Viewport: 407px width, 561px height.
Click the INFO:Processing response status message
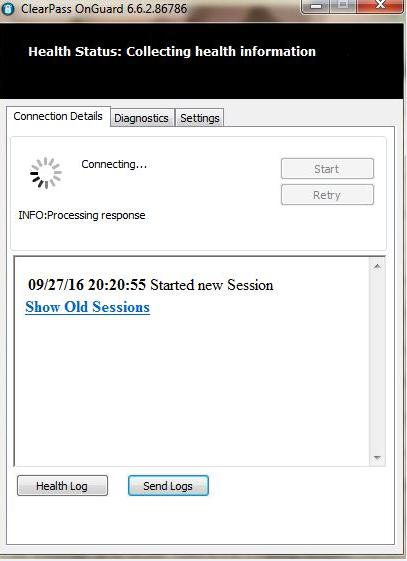click(82, 215)
